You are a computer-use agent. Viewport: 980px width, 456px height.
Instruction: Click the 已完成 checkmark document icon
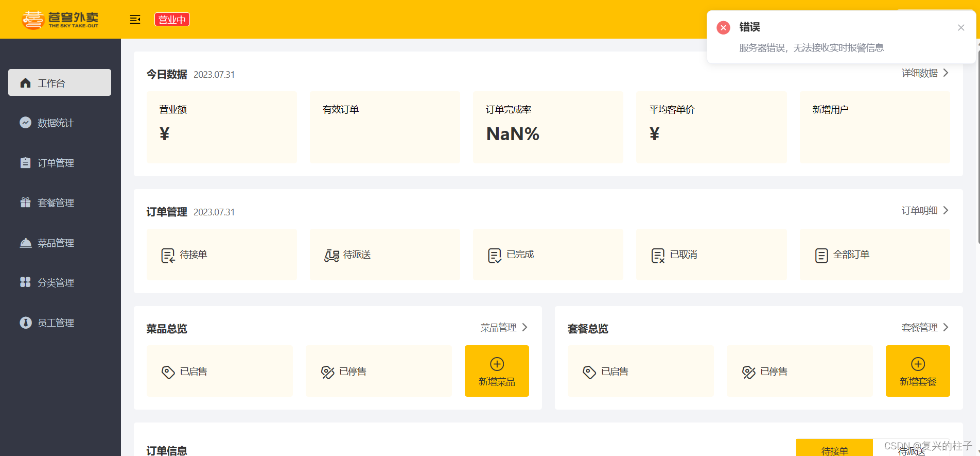coord(494,256)
